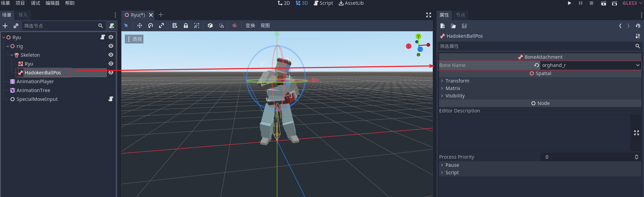This screenshot has height=197, width=644.
Task: Open the 透视 perspective view menu
Action: coord(134,39)
